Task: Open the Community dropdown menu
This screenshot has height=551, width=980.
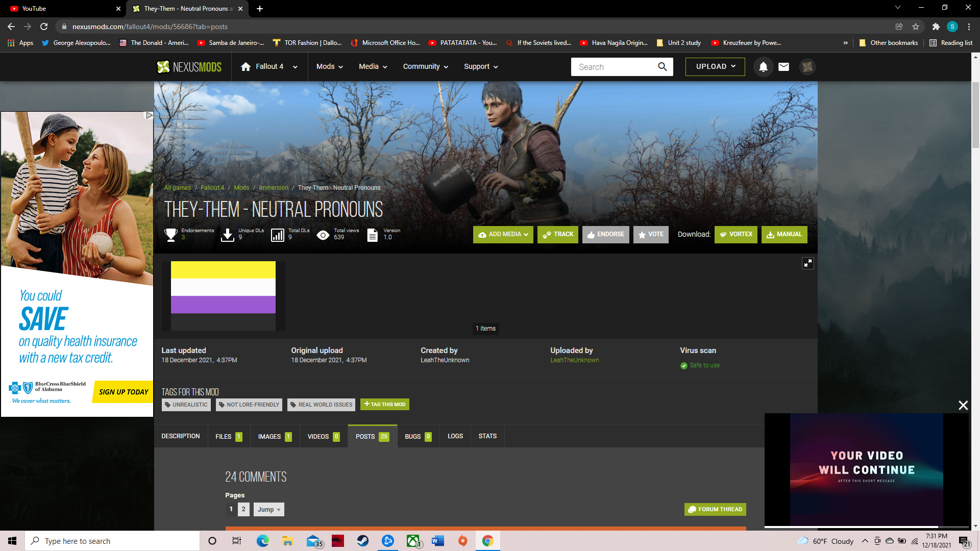Action: click(x=426, y=67)
